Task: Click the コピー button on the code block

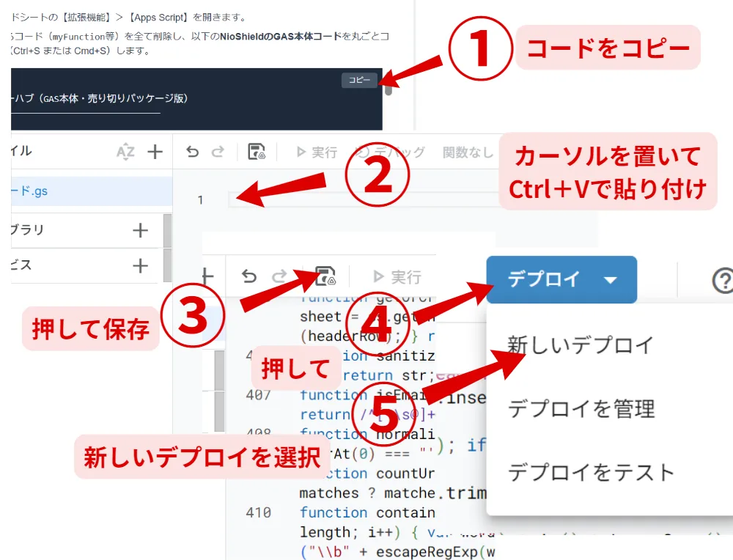Action: click(359, 80)
